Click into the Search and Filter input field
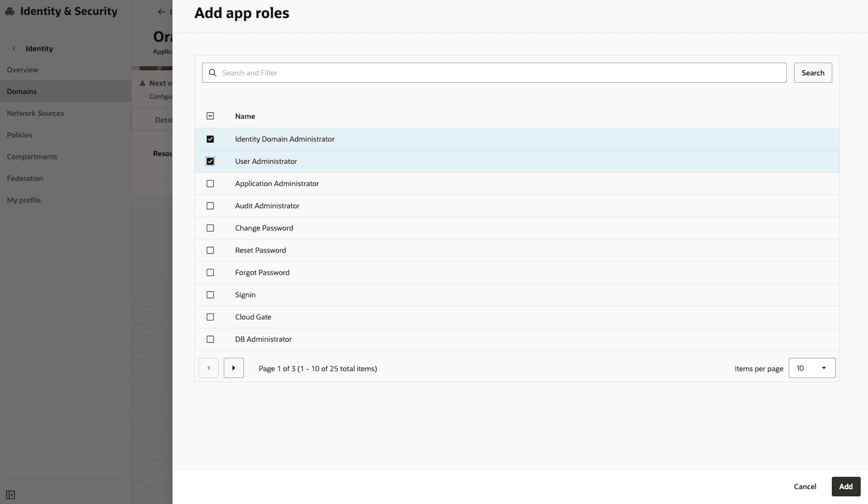The height and width of the screenshot is (504, 868). [414, 72]
